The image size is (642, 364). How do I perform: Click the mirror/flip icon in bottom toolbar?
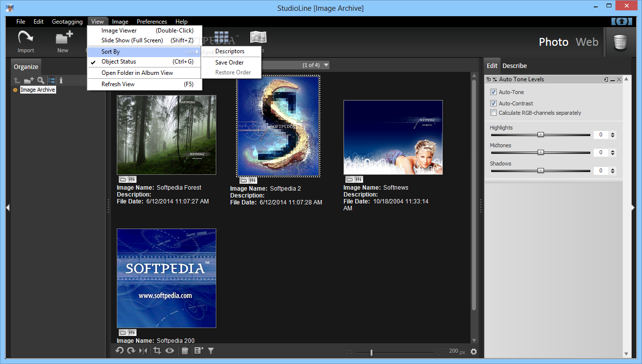pos(143,351)
